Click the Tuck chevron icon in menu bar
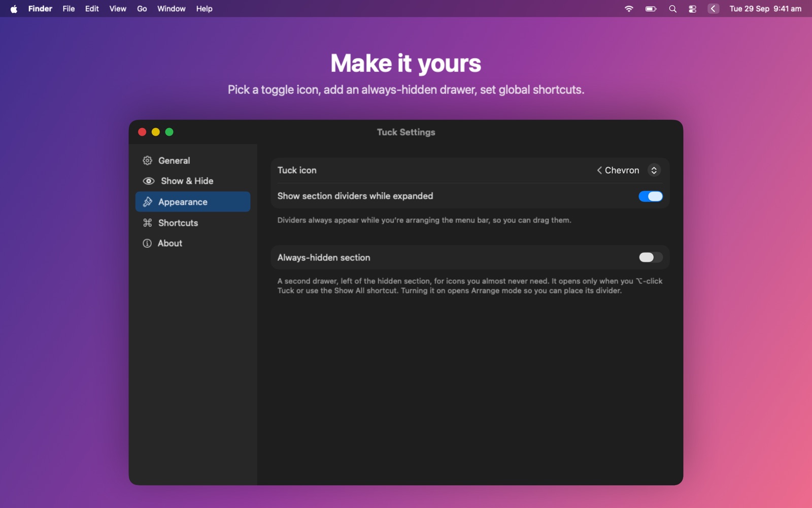Image resolution: width=812 pixels, height=508 pixels. [x=713, y=9]
